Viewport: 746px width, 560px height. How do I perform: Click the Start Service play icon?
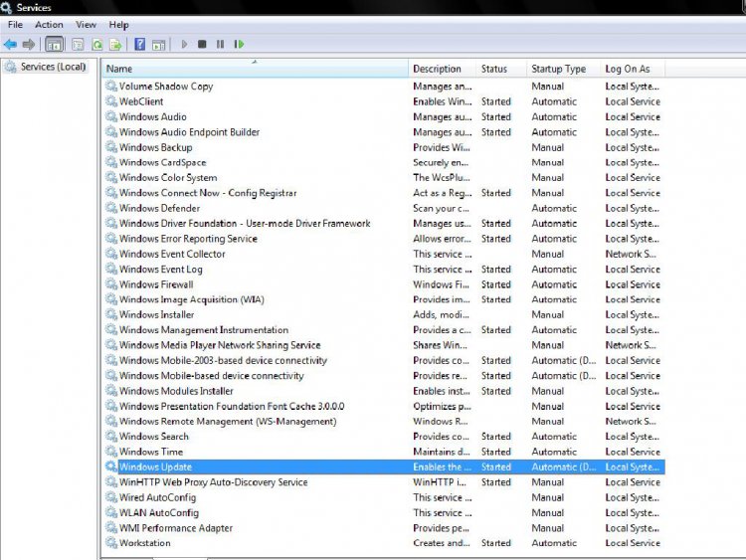[184, 44]
